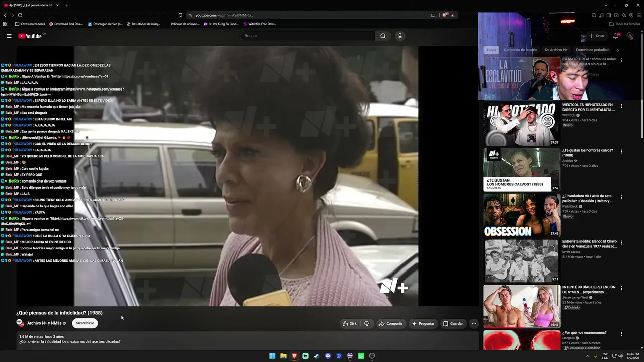Open '¿Te gustan los hombres calvos?' thumbnail
644x362 pixels.
pyautogui.click(x=522, y=169)
